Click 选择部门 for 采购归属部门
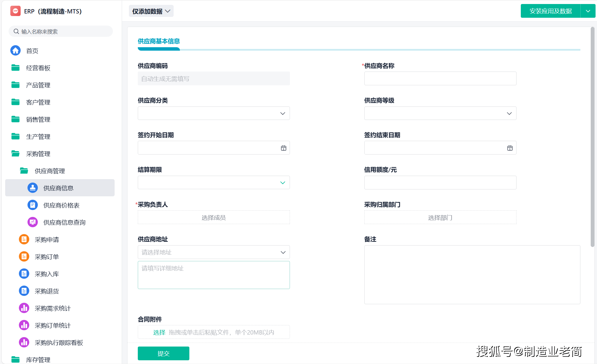 (x=440, y=217)
